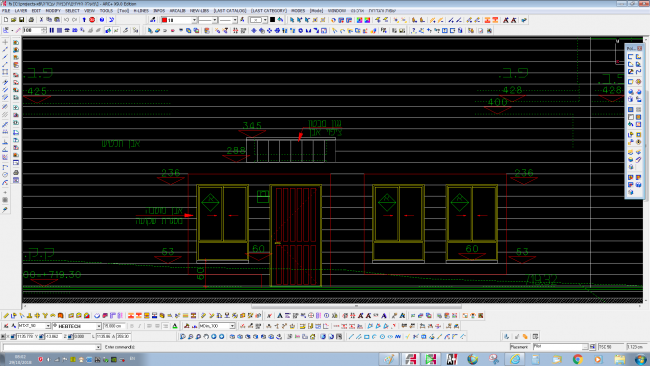Click the black color swatch in toolbar

click(x=272, y=20)
